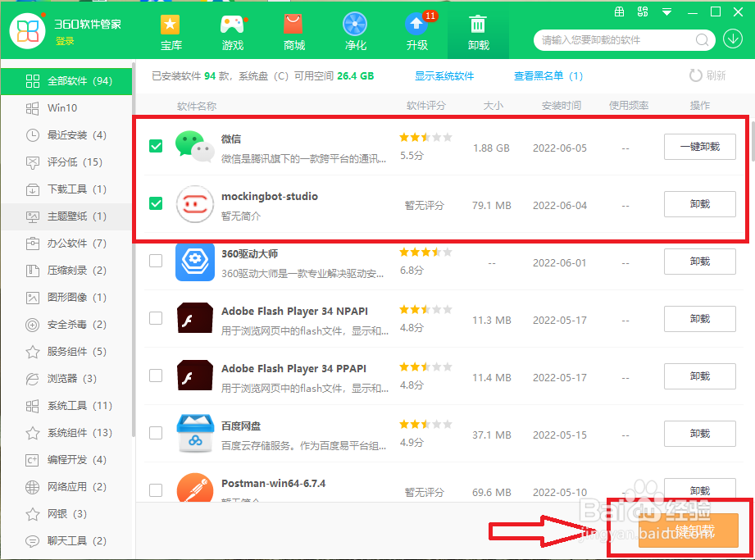The image size is (755, 560).
Task: Select 办公软件 (7) category
Action: pos(66,244)
